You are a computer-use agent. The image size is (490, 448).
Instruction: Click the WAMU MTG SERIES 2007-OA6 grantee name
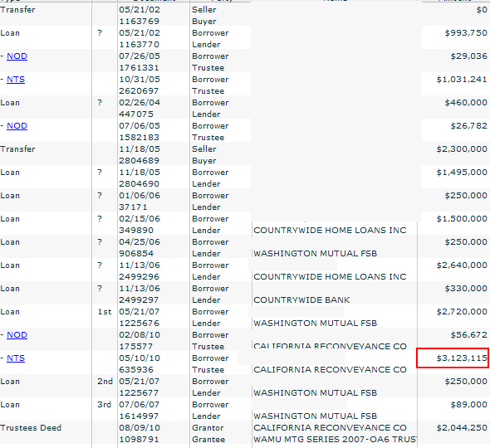335,439
